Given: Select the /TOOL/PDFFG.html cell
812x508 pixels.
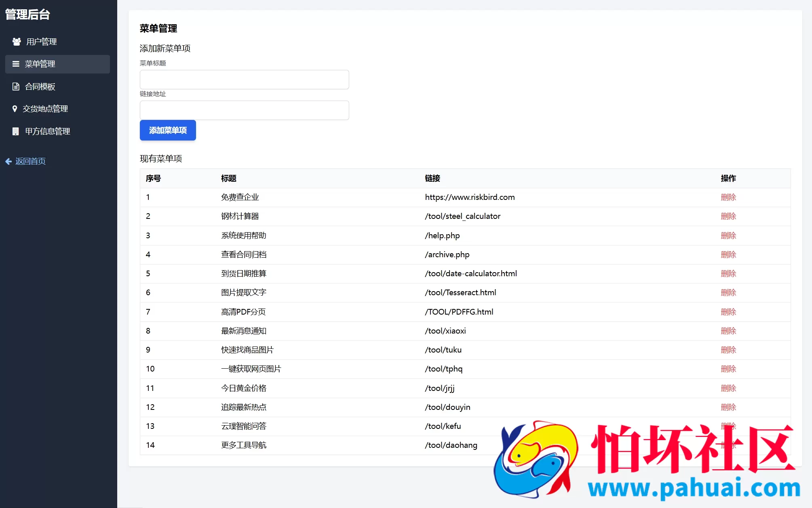Looking at the screenshot, I should [459, 312].
